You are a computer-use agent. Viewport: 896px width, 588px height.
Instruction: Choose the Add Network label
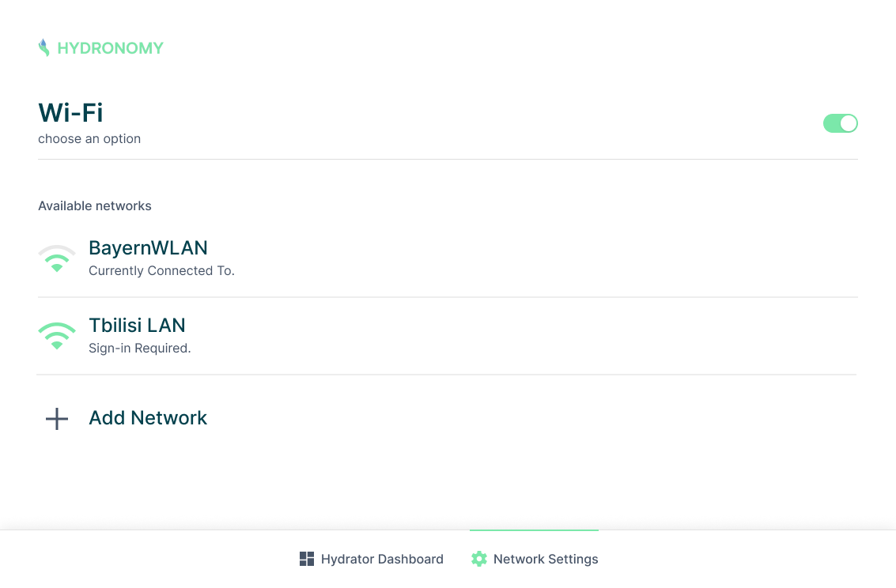(x=148, y=418)
